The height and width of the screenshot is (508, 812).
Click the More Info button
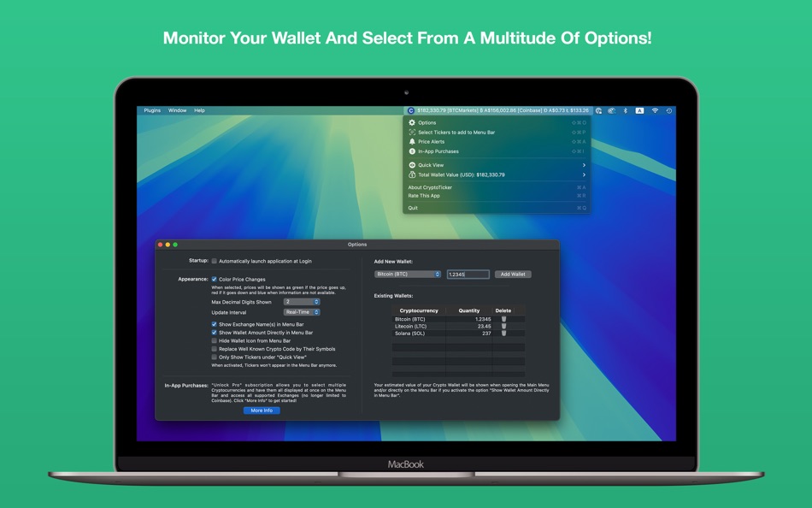click(262, 411)
